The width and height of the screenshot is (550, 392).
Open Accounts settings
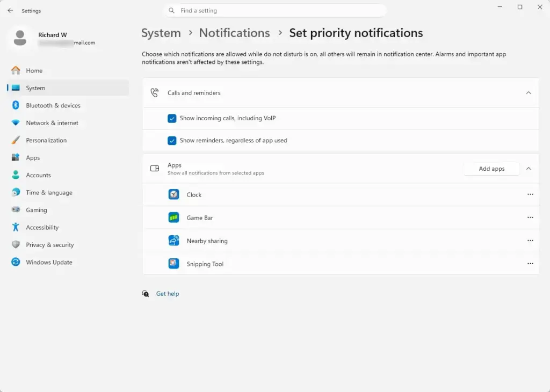click(68, 175)
